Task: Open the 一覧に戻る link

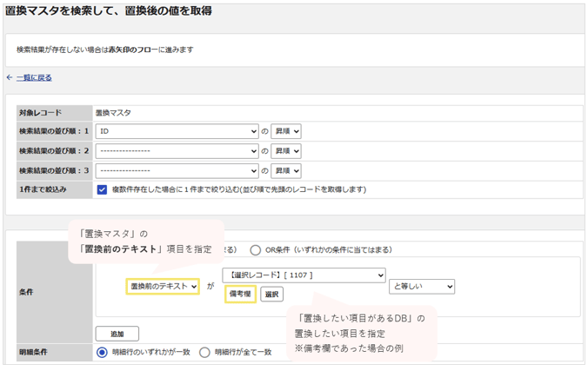Action: [34, 77]
